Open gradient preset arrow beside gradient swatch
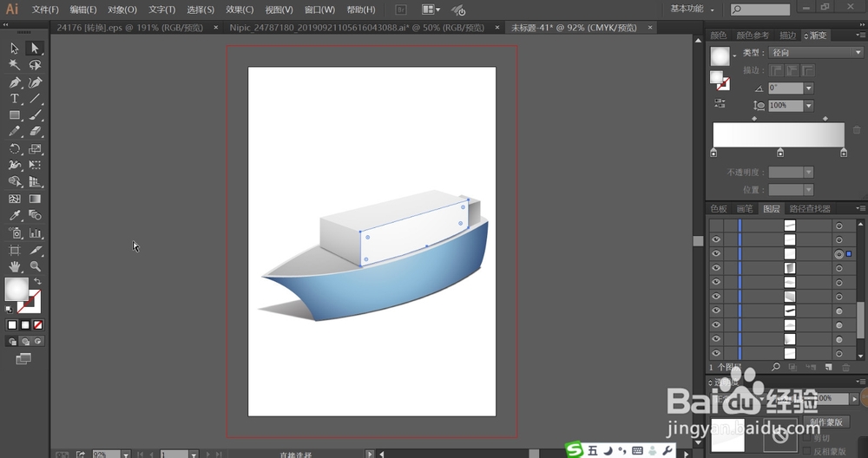The width and height of the screenshot is (868, 458). point(734,56)
